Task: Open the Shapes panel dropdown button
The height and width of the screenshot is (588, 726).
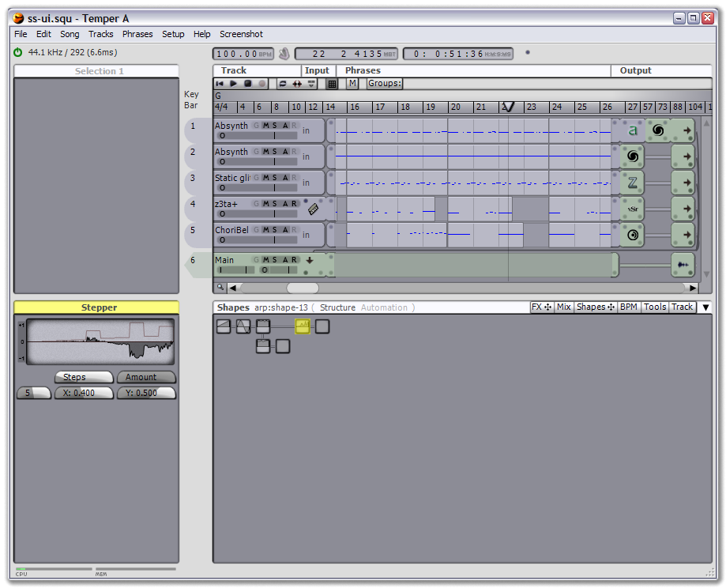Action: tap(596, 307)
